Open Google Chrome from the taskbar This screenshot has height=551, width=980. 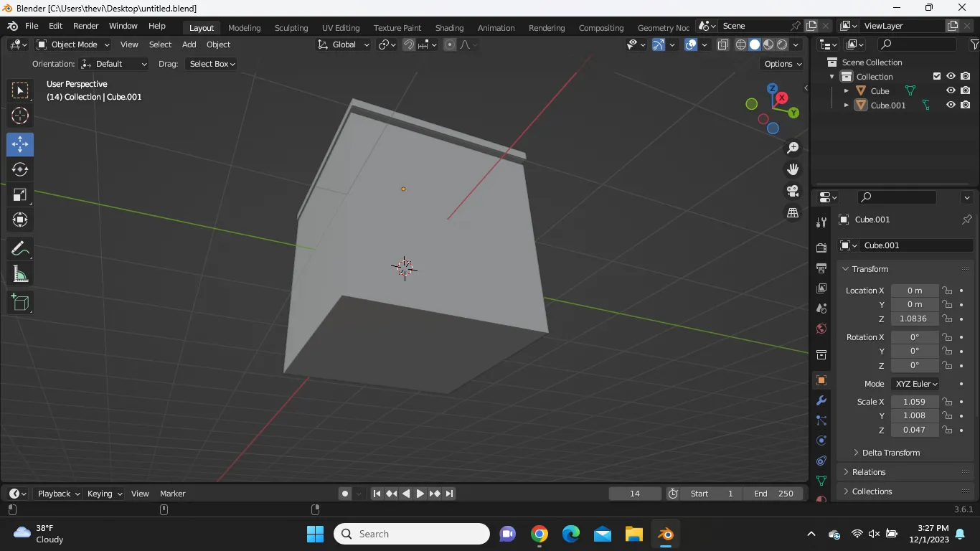pos(540,534)
